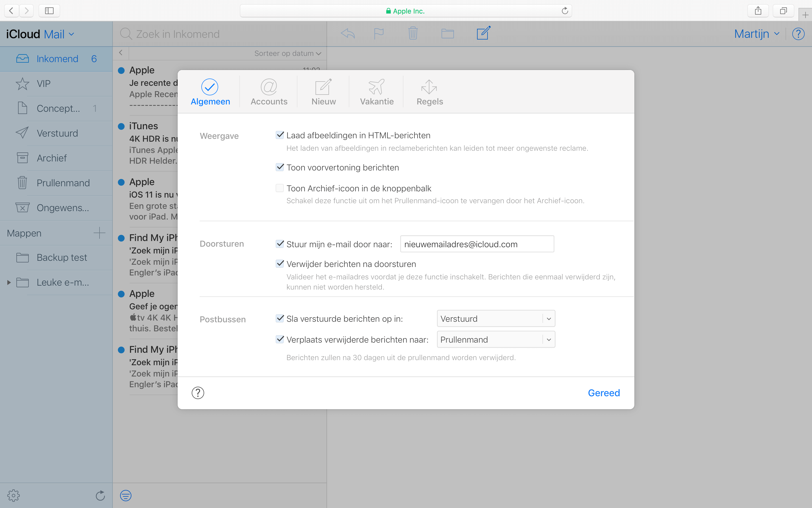Screen dimensions: 812x508
Task: Open a new tab with the plus button
Action: pos(805,15)
